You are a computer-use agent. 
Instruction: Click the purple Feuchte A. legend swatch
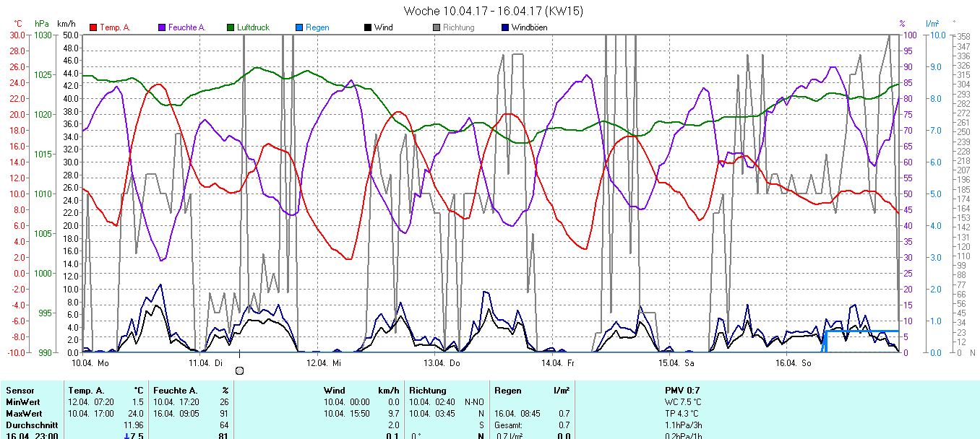[x=162, y=27]
